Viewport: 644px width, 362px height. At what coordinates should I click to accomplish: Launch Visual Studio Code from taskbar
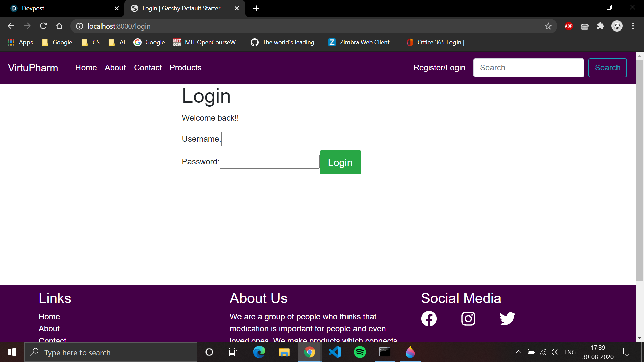click(x=334, y=352)
